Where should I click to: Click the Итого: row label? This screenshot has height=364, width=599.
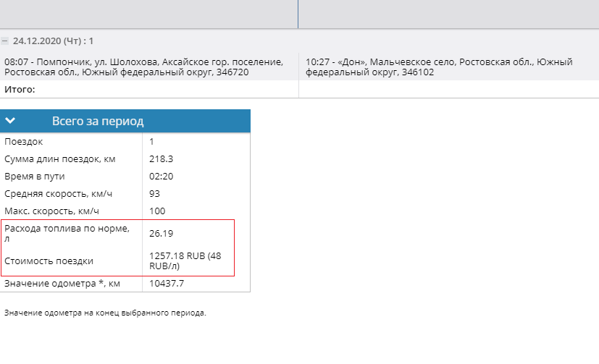point(20,89)
